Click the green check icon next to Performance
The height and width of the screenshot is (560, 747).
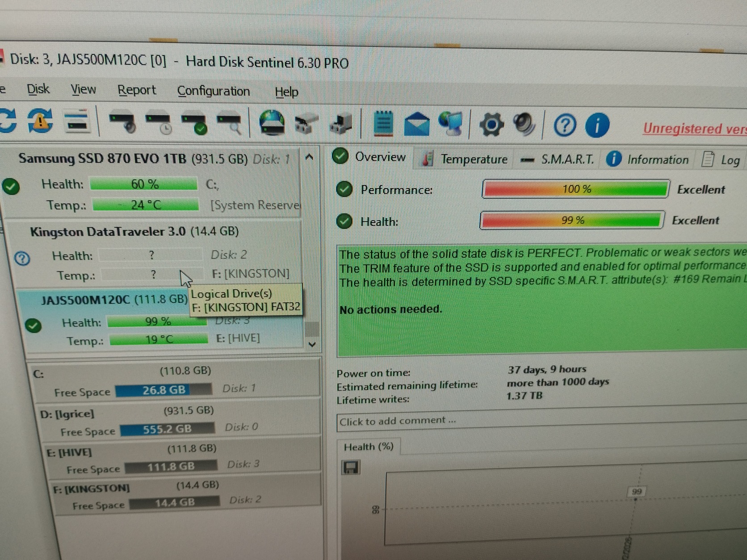click(x=344, y=189)
